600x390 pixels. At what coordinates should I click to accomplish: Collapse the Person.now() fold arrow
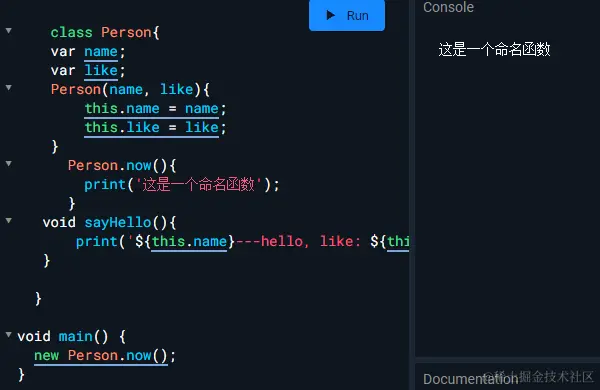click(8, 163)
